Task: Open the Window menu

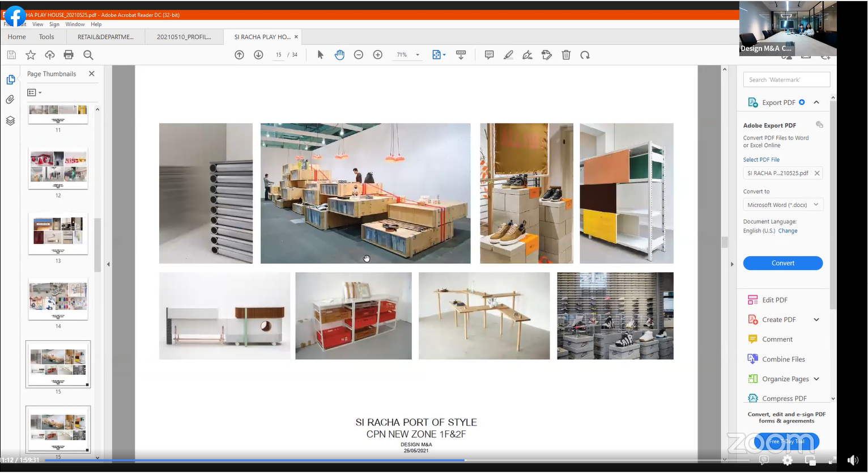Action: pos(75,24)
